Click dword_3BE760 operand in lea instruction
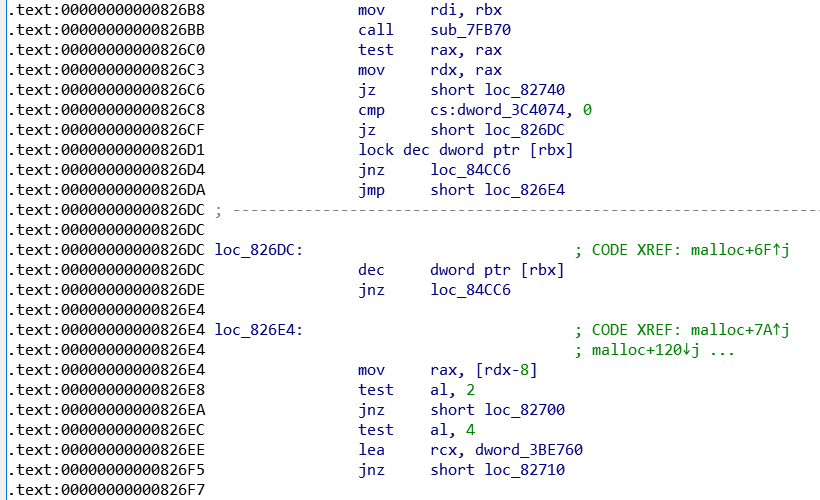820x500 pixels. click(x=529, y=450)
